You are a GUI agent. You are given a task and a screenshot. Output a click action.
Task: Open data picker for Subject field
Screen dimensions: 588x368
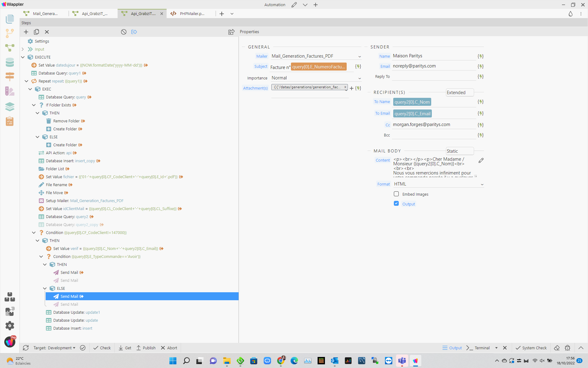tap(358, 67)
